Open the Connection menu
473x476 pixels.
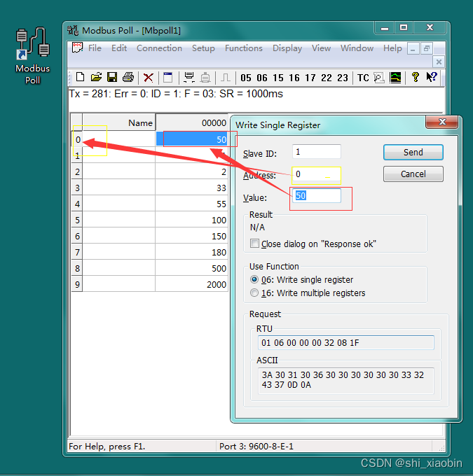coord(159,48)
